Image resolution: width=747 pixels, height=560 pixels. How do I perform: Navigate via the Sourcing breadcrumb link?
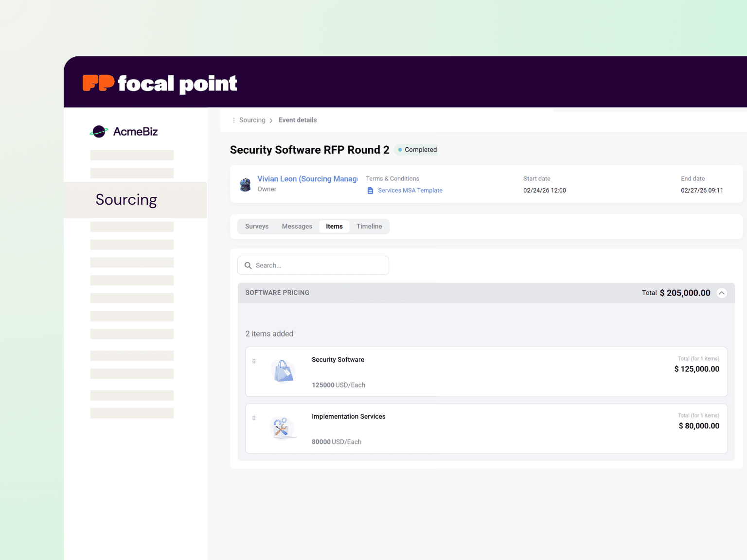pos(252,120)
